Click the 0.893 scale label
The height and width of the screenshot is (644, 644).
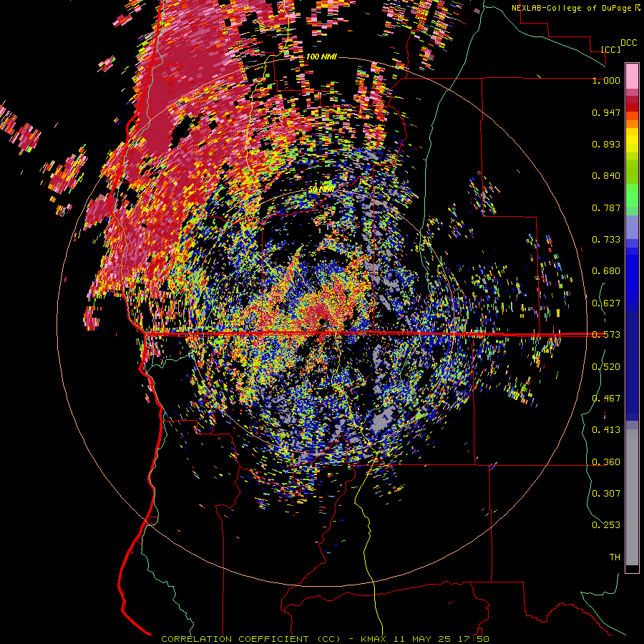[606, 144]
